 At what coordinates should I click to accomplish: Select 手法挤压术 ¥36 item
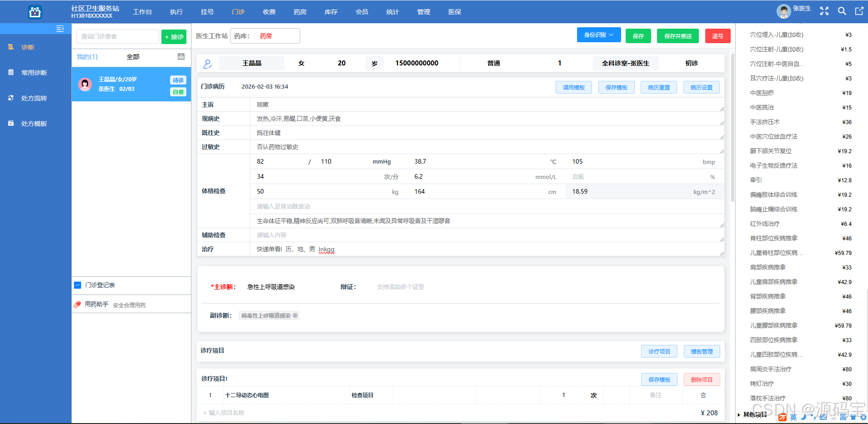pyautogui.click(x=801, y=122)
